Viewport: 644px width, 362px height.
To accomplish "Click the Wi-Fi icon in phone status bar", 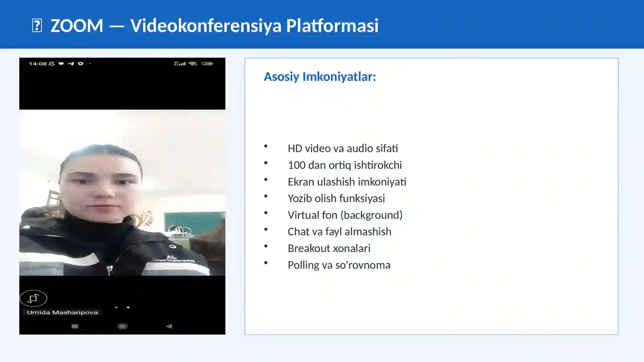I will [193, 64].
